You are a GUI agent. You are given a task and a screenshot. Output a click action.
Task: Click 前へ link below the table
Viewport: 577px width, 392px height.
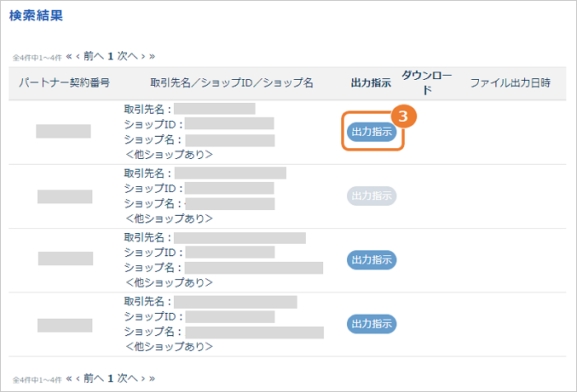point(94,378)
